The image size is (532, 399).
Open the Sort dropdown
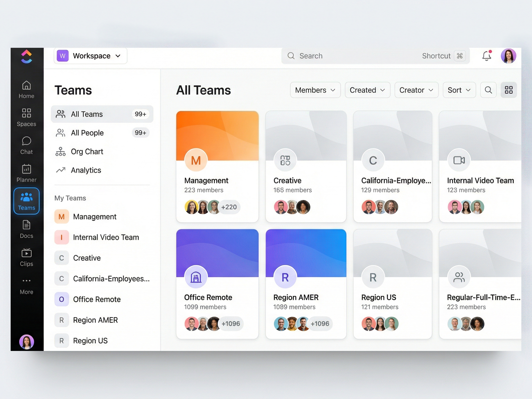pos(459,90)
